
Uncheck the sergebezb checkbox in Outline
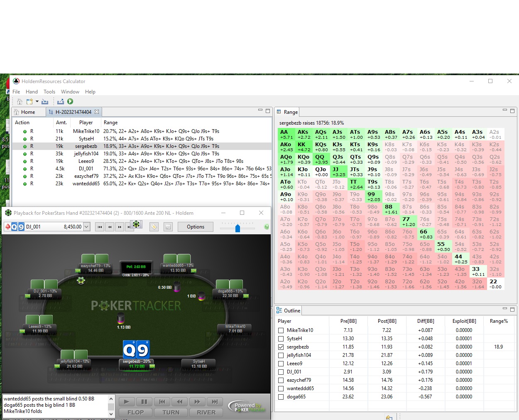click(281, 347)
